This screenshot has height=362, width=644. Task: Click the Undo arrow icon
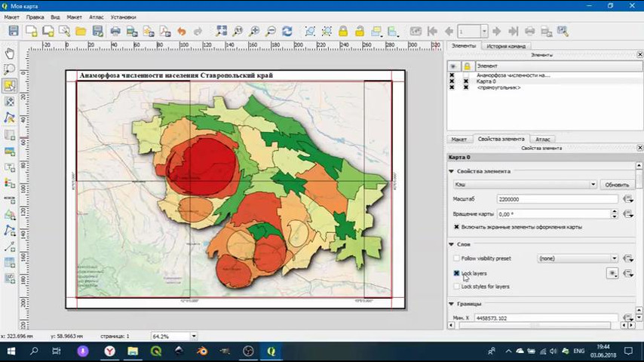click(x=181, y=31)
